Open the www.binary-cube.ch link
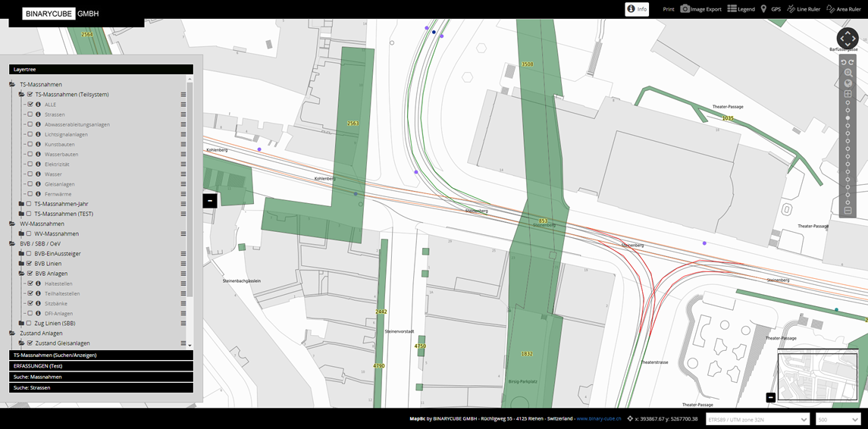 598,418
